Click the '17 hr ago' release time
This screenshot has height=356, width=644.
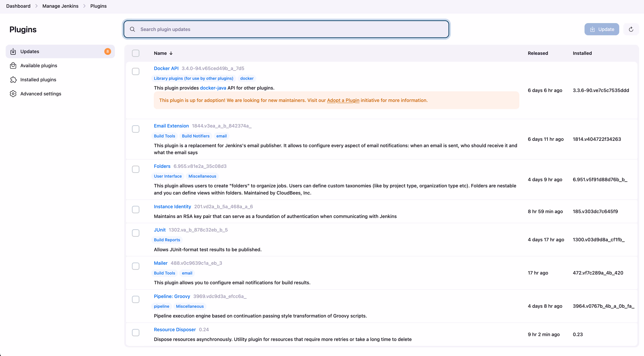point(538,273)
